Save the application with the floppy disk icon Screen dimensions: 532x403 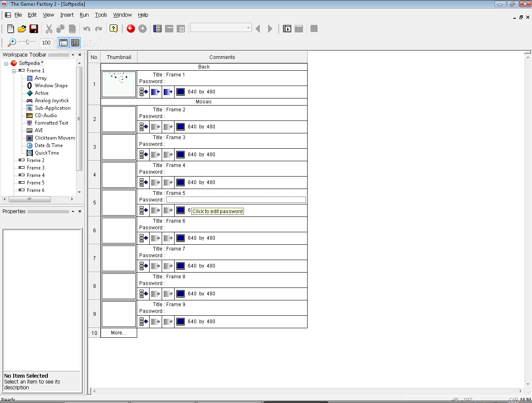(x=34, y=29)
